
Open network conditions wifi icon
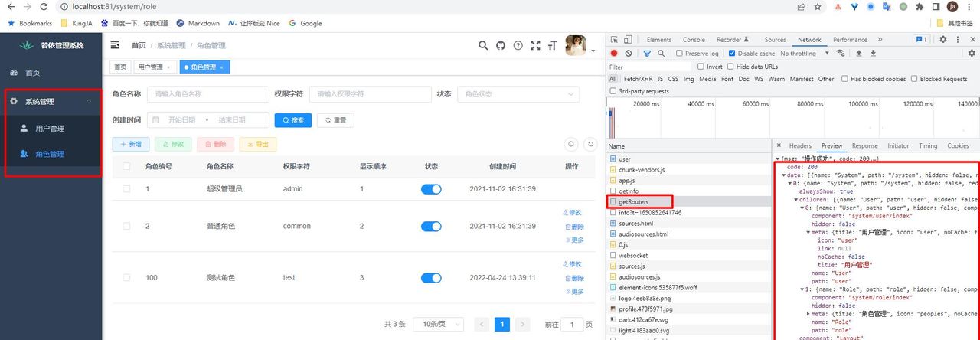click(841, 54)
